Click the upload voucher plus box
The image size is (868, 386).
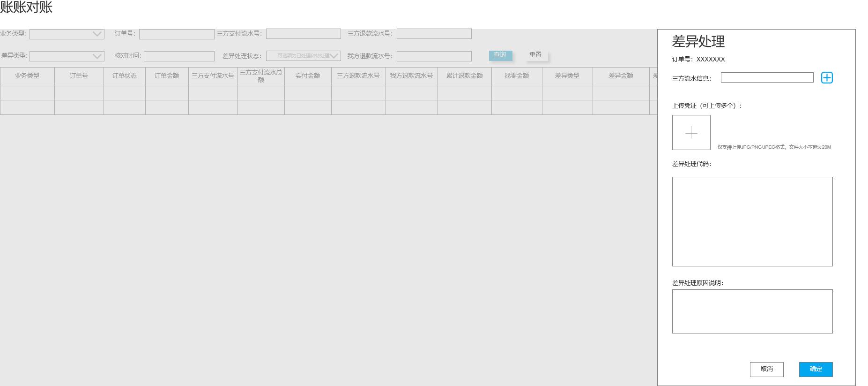pyautogui.click(x=691, y=133)
